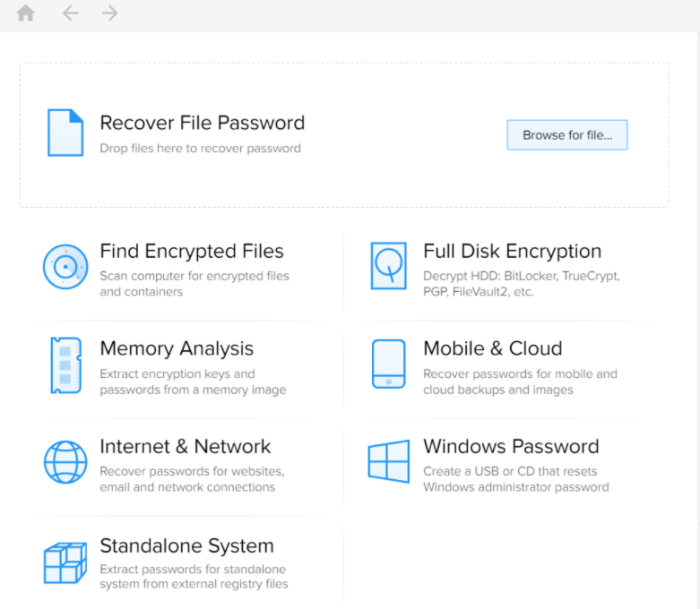This screenshot has width=700, height=609.
Task: Click the blue document icon for file recovery
Action: coord(65,133)
